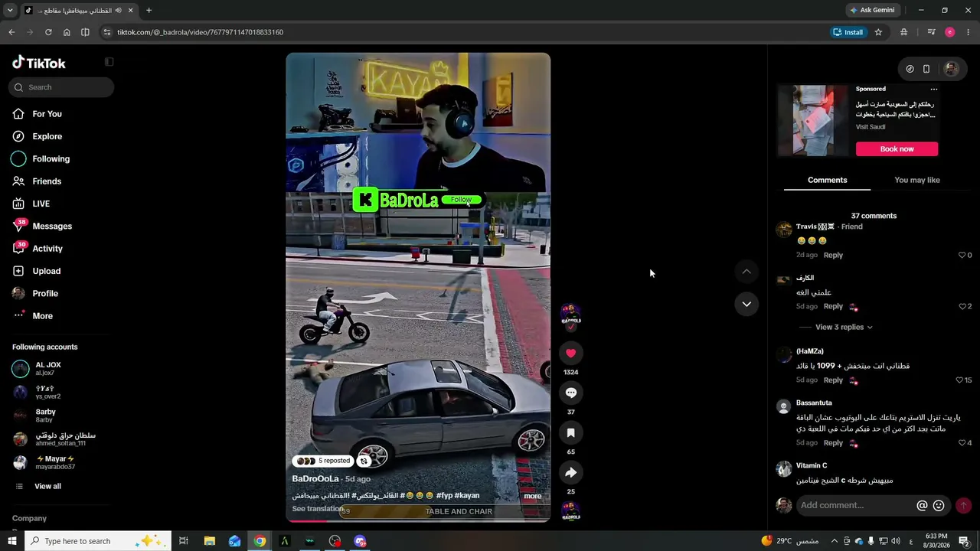Show hidden system tray icons
This screenshot has height=551, width=980.
click(x=835, y=541)
